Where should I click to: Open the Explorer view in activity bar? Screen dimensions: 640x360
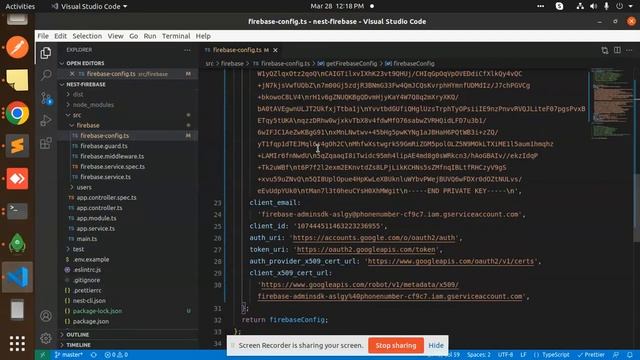(46, 53)
